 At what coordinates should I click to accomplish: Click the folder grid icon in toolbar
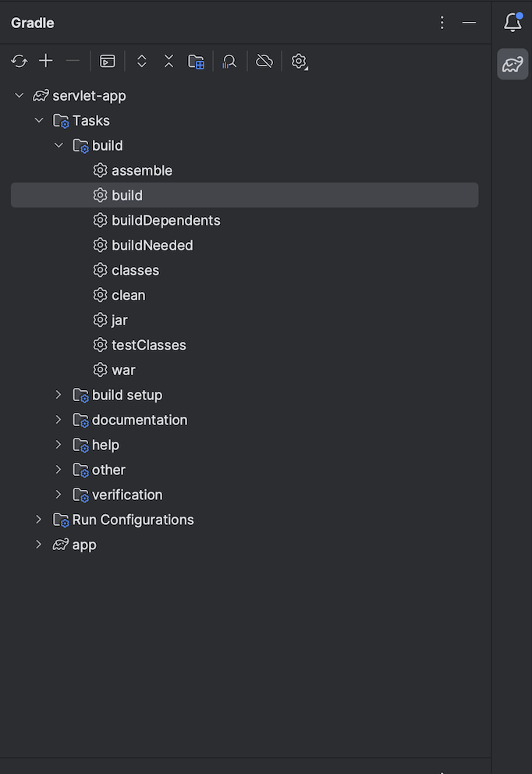(x=196, y=62)
